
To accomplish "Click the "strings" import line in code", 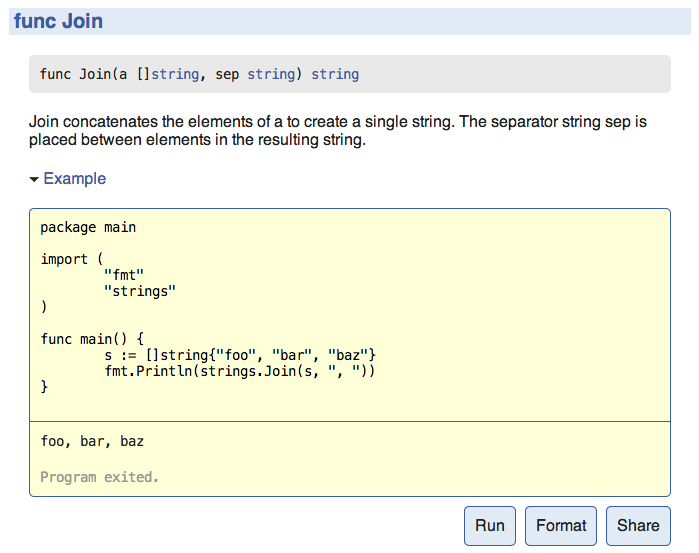I will [x=140, y=291].
